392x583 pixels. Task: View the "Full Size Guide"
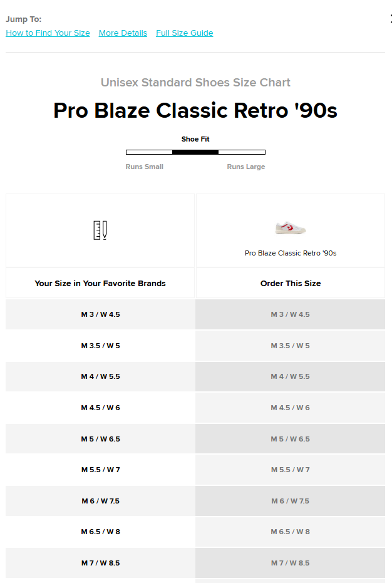184,33
